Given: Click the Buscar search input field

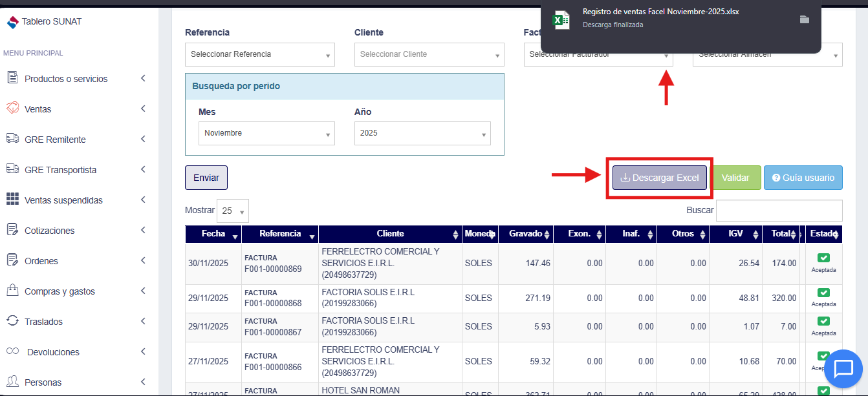Looking at the screenshot, I should [x=779, y=211].
